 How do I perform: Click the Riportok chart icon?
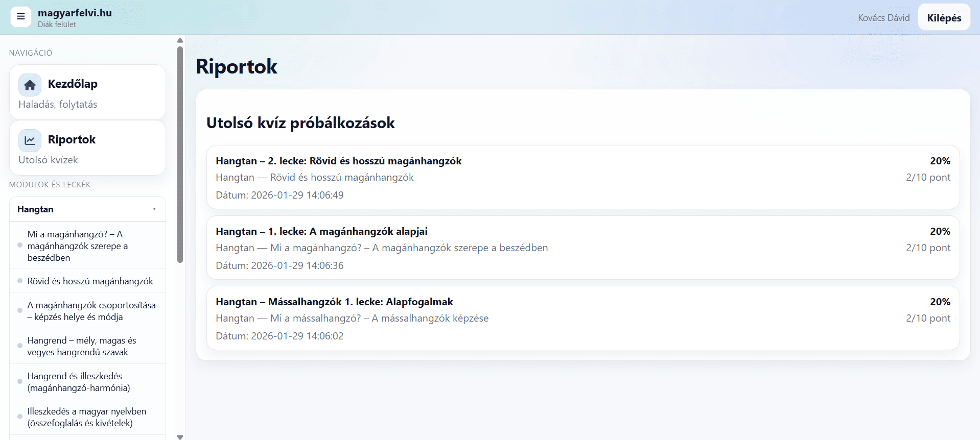tap(30, 140)
